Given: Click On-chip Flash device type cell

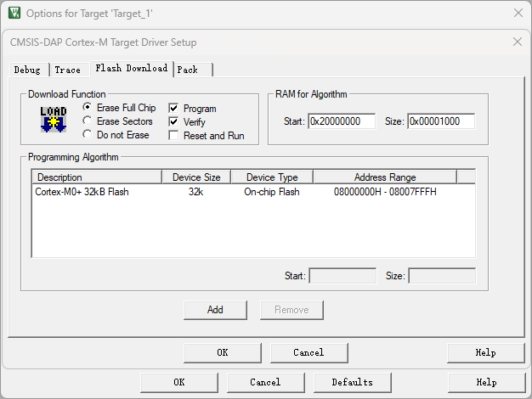Looking at the screenshot, I should tap(272, 192).
